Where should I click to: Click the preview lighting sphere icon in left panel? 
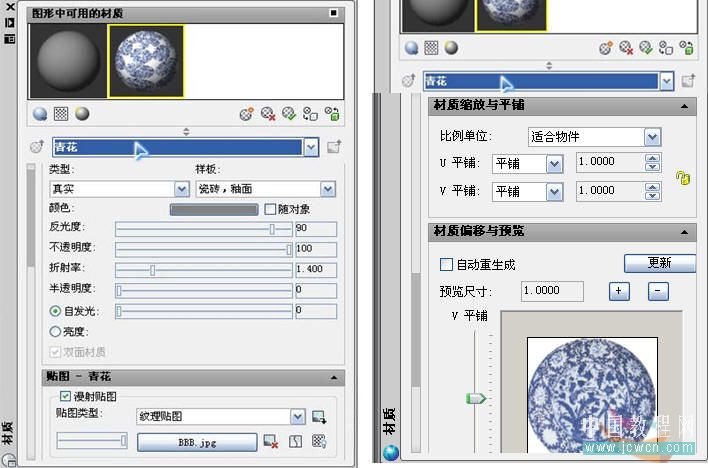pyautogui.click(x=82, y=113)
